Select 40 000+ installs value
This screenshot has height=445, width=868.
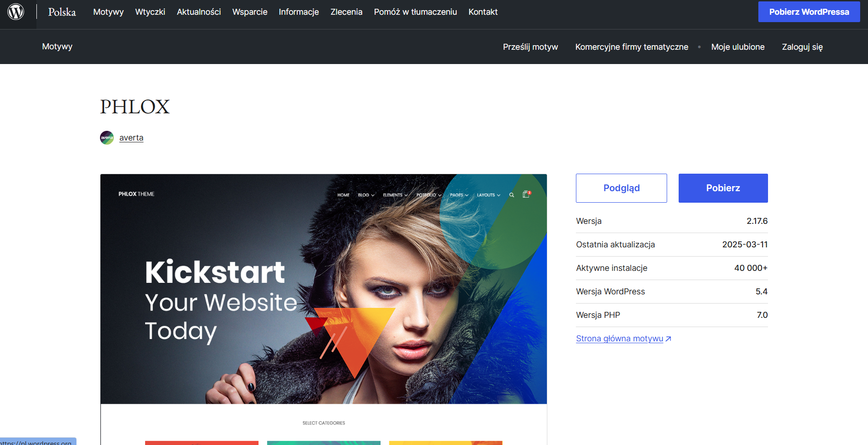[751, 268]
